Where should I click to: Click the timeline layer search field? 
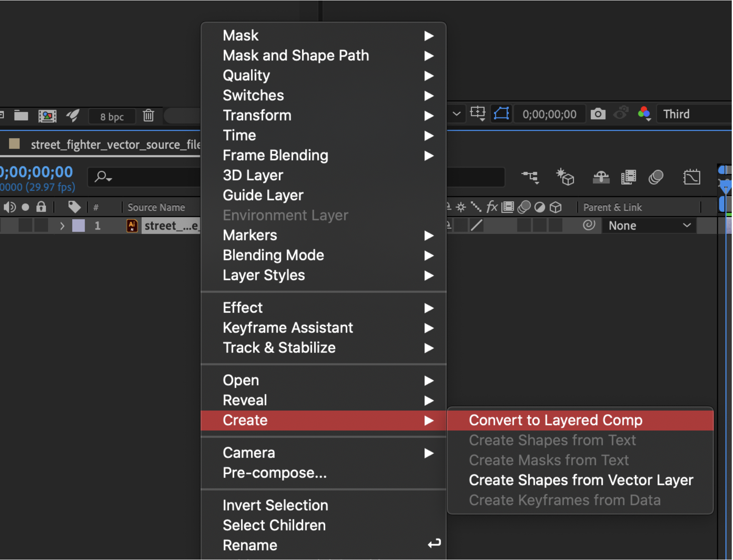point(144,177)
